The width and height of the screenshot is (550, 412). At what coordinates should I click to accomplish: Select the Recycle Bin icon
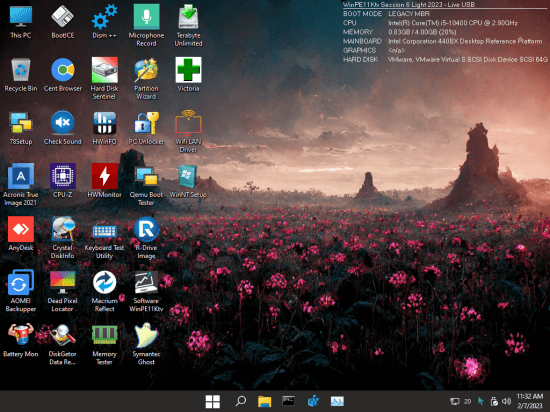(21, 75)
